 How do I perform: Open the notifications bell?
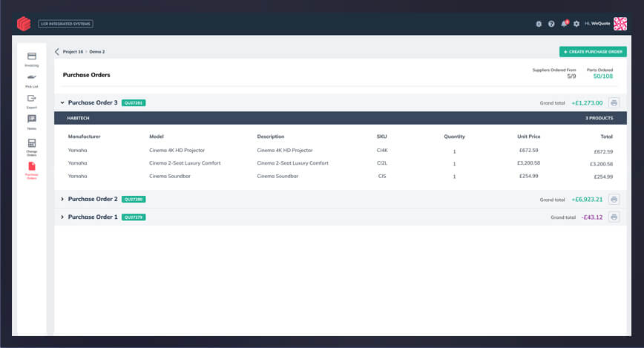(x=564, y=24)
